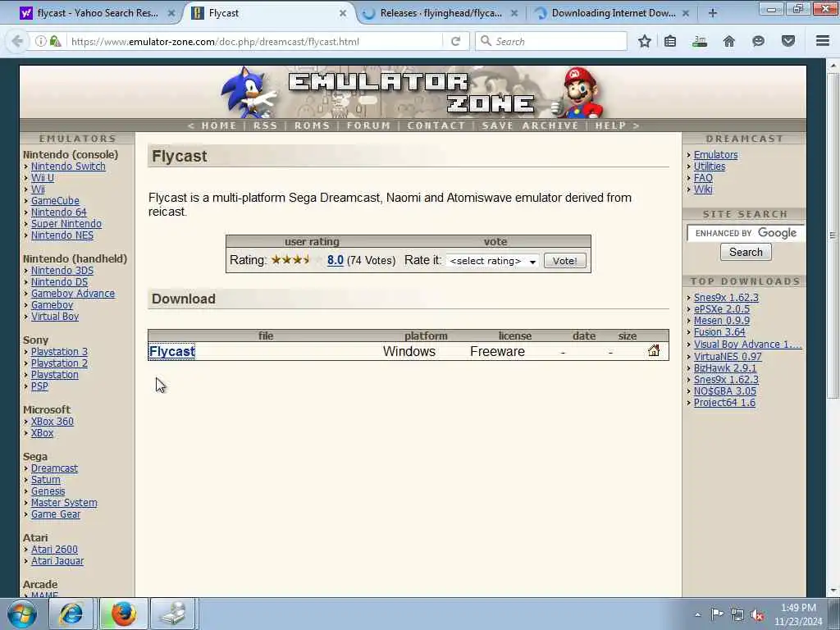Click the secure lock icon in address bar
The height and width of the screenshot is (630, 840).
tap(55, 41)
